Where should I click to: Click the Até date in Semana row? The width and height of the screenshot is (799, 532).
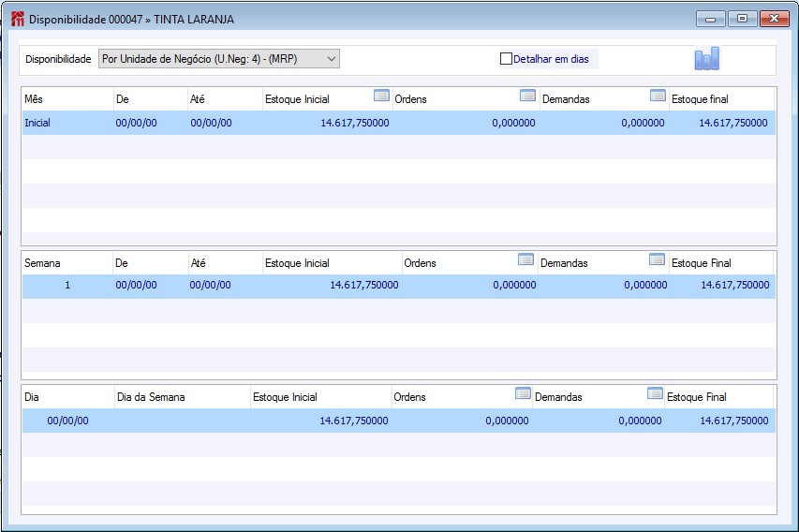coord(210,285)
